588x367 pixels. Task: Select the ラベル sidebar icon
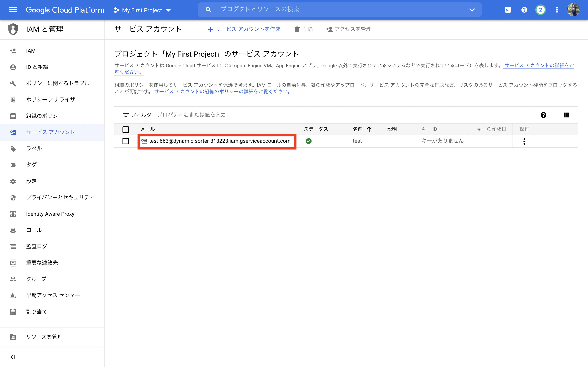(x=13, y=149)
